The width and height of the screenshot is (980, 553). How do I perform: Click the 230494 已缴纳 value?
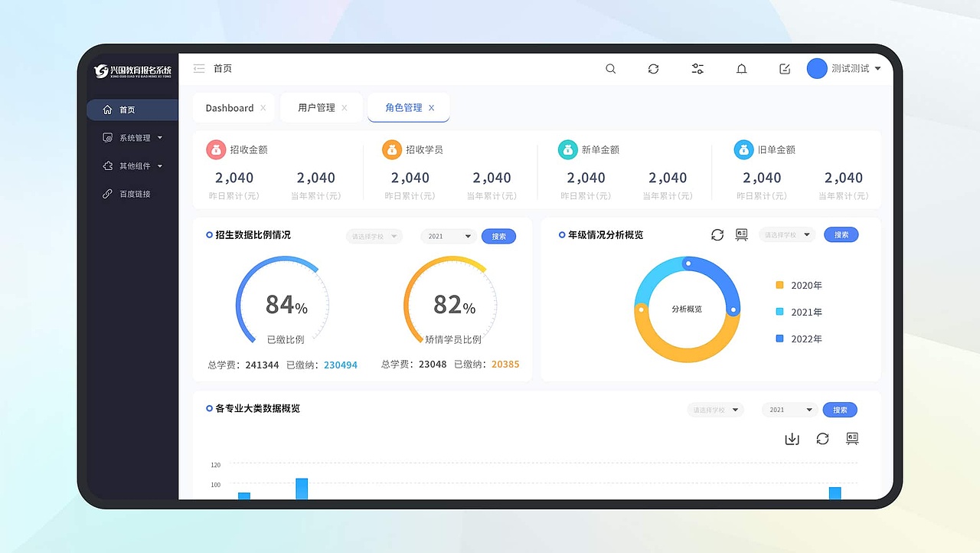(x=341, y=365)
